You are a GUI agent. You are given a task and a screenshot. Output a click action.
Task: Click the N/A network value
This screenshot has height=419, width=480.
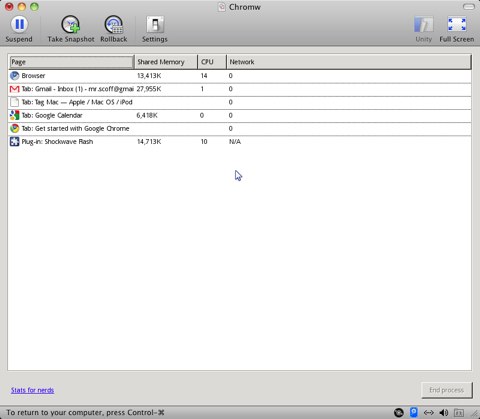click(235, 142)
